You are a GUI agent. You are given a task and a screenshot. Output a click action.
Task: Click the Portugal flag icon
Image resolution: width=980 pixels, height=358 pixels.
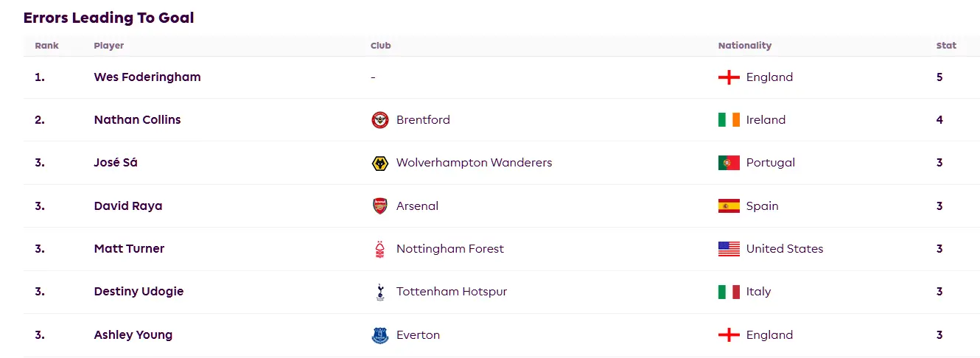point(729,163)
